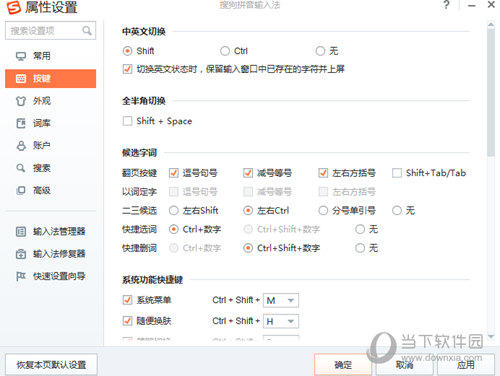Select 无 for 快捷选词
Viewport: 500px width, 376px height.
click(x=360, y=229)
